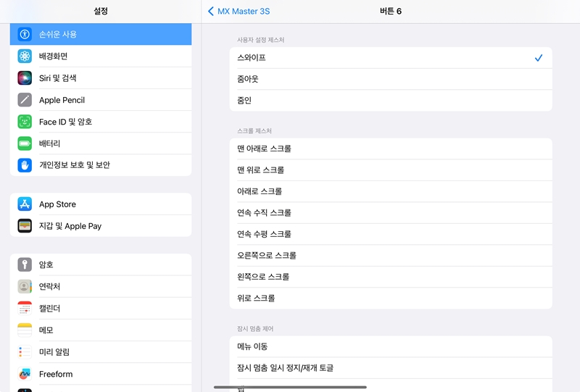580x392 pixels.
Task: Open 미리 알림 settings row
Action: click(101, 352)
